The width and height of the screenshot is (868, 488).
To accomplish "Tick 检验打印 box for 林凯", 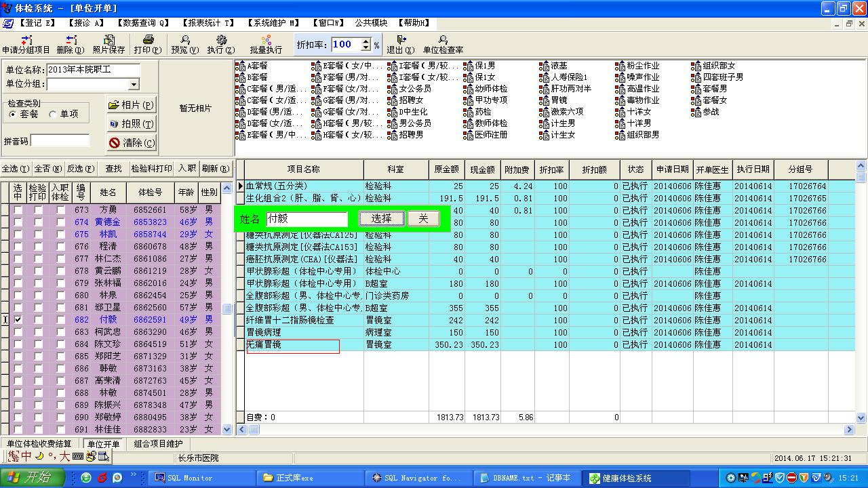I will [38, 234].
